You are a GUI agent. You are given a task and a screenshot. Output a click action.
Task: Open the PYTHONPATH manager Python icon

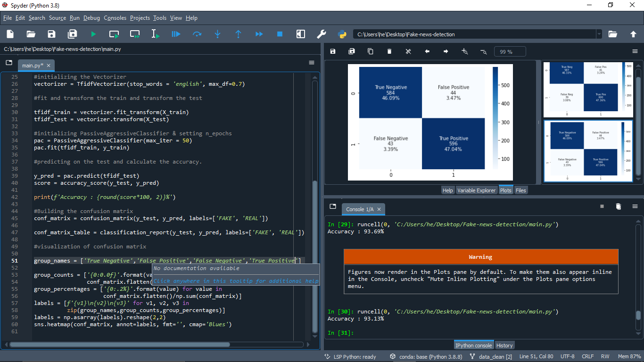(x=342, y=34)
